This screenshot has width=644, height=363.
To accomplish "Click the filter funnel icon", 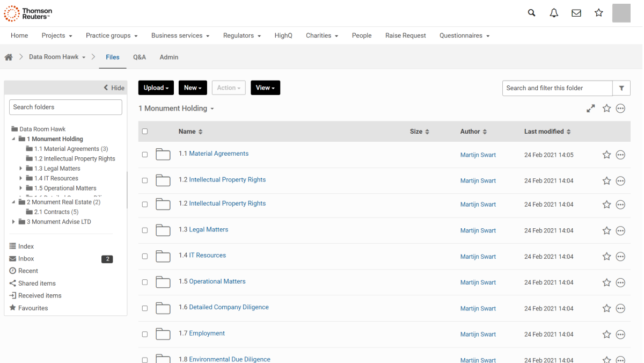I will tap(621, 88).
